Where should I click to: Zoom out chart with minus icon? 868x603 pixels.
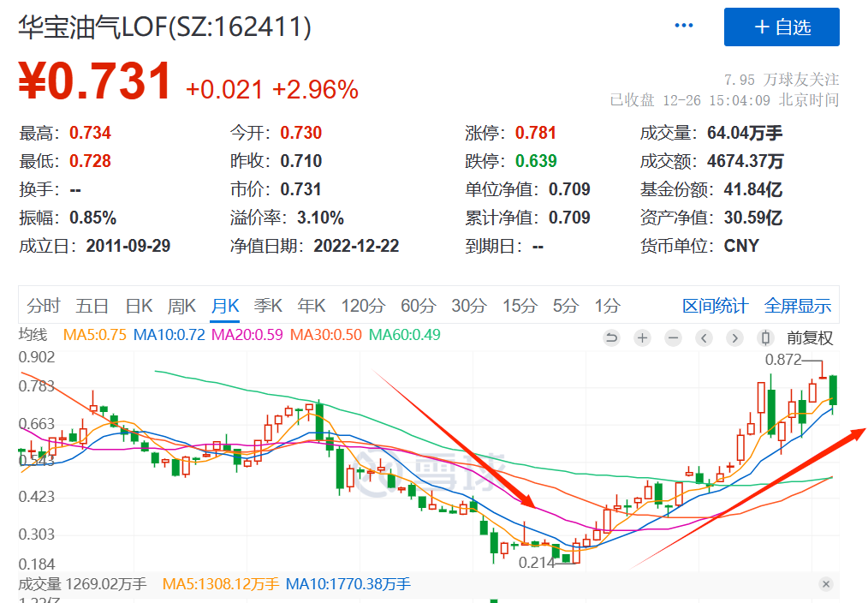pyautogui.click(x=673, y=337)
